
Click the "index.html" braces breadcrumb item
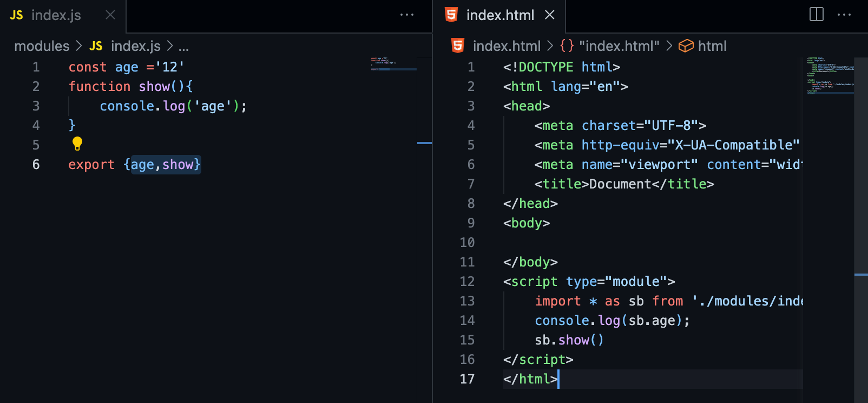[619, 46]
